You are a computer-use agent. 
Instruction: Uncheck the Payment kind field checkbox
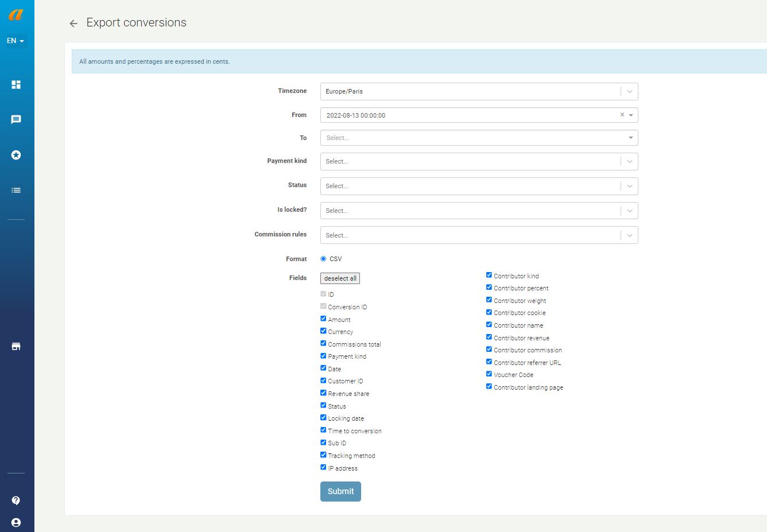[323, 355]
